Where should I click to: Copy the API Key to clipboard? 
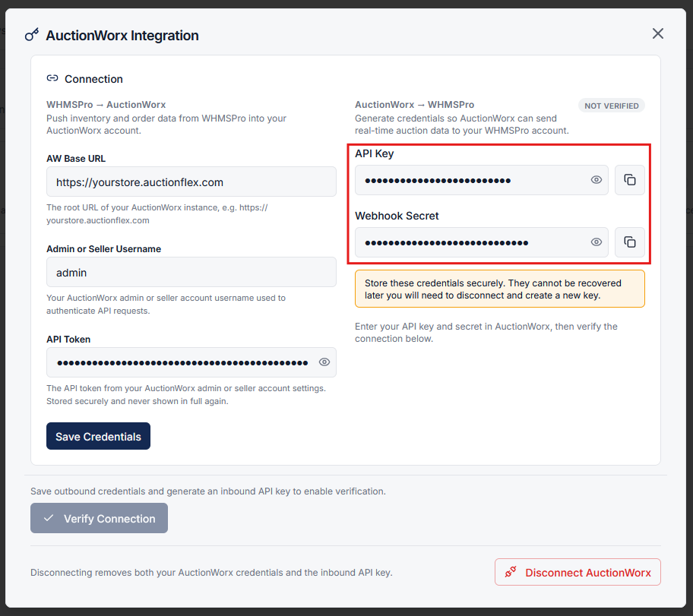tap(629, 180)
